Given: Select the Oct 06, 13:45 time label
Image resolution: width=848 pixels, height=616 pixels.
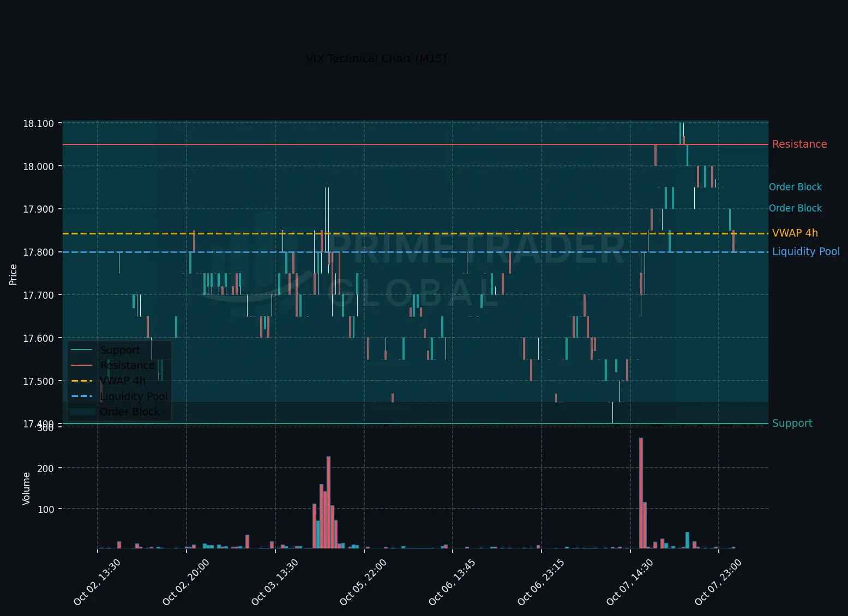Looking at the screenshot, I should 452,582.
